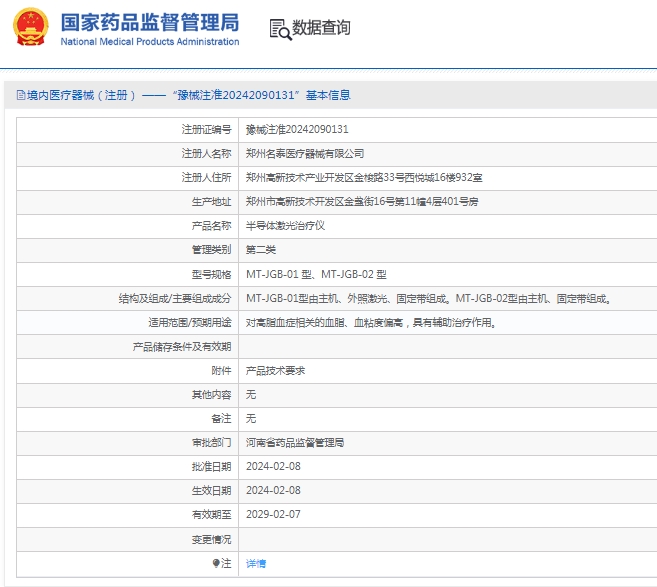
Task: Select product name 半导体激光治疗仪
Action: 285,226
